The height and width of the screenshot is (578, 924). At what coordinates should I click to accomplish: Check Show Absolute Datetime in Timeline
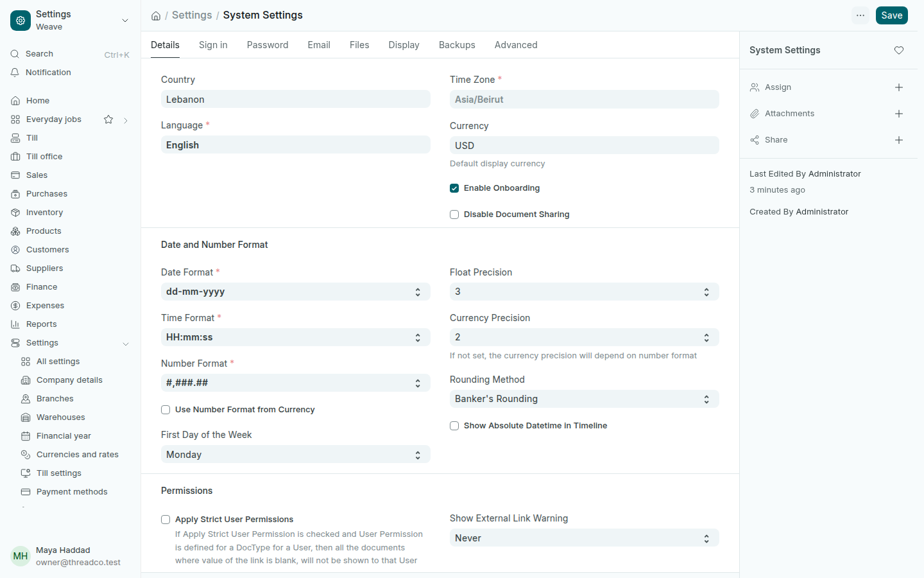pyautogui.click(x=454, y=426)
